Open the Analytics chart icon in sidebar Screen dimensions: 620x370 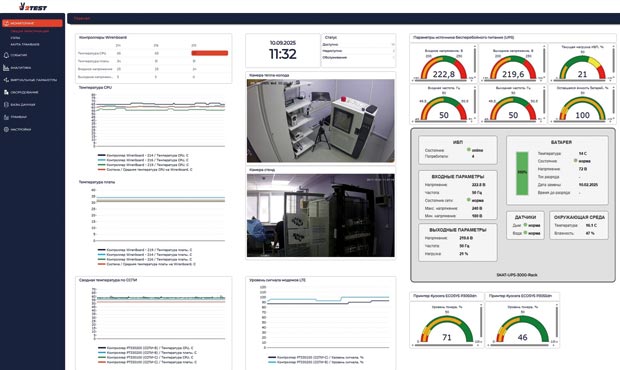point(6,68)
